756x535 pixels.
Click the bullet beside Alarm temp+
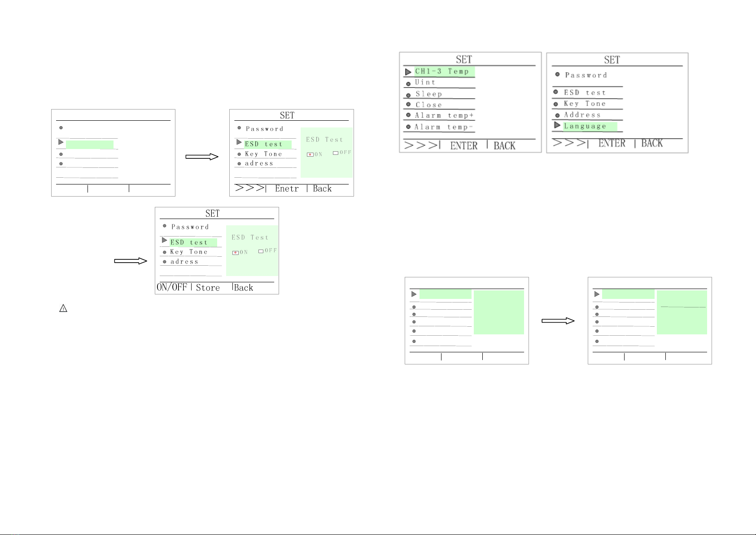coord(408,115)
